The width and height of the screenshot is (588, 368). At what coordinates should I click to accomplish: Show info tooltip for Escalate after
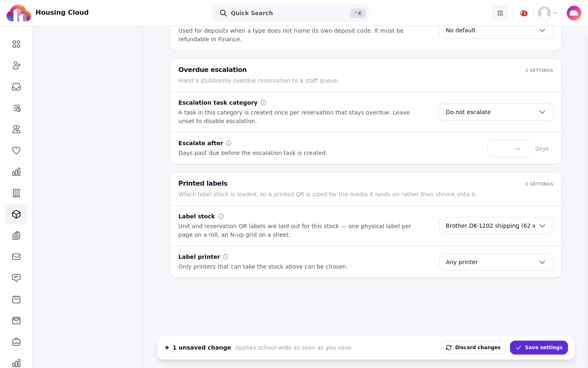(229, 143)
